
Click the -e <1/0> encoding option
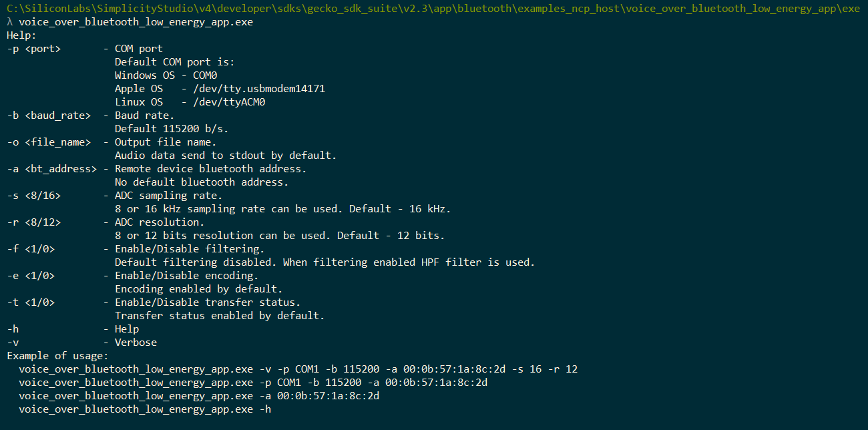click(x=31, y=276)
